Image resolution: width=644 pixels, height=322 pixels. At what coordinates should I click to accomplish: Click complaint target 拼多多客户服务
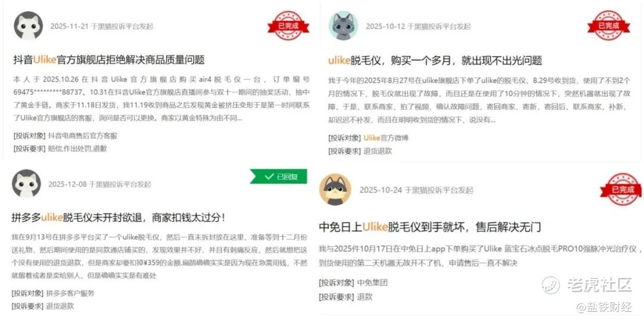click(x=70, y=293)
